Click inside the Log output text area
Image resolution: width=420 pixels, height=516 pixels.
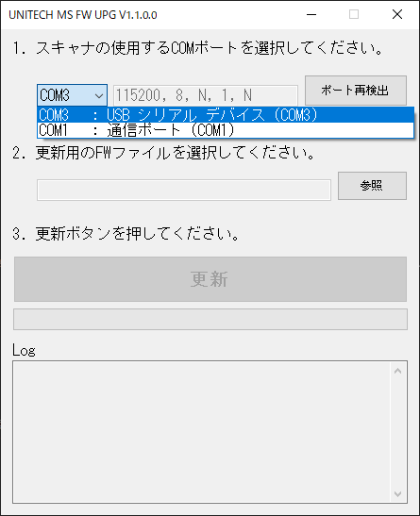click(x=201, y=432)
